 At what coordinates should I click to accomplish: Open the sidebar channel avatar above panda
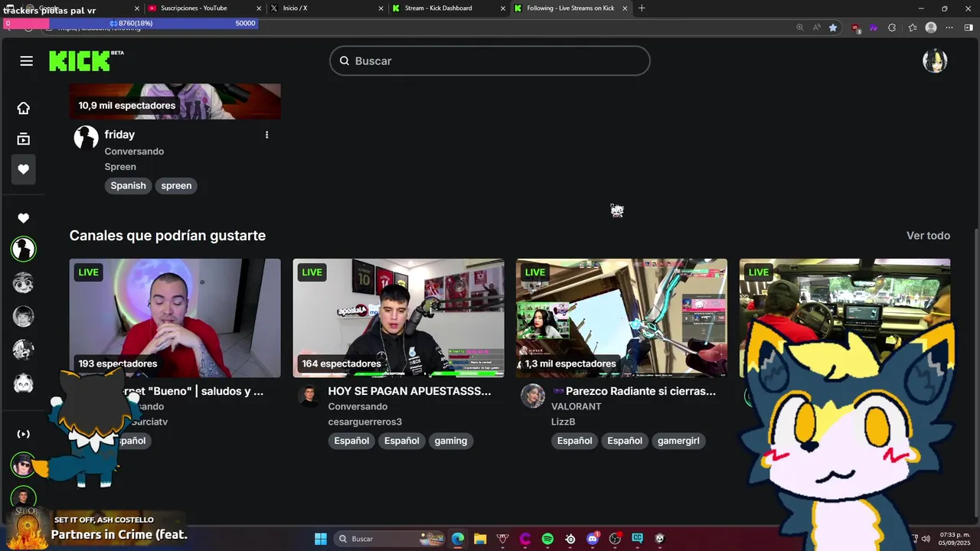pos(24,350)
